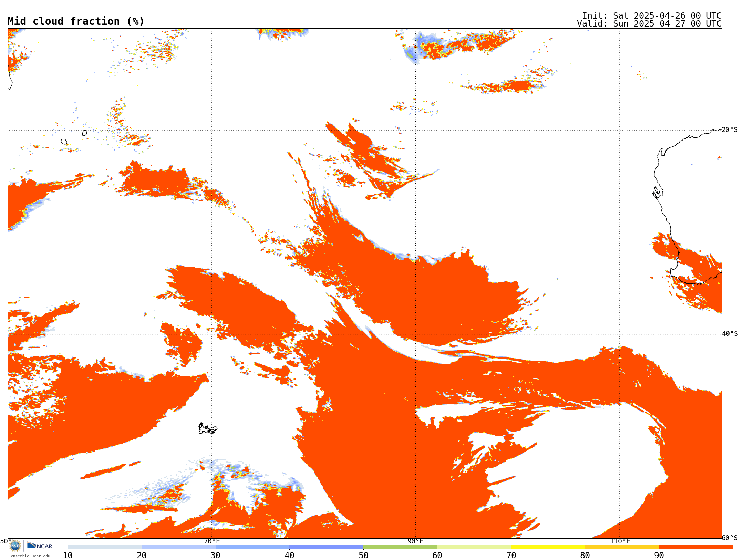
Task: Select the 40-50 periwinkle colorbar swatch
Action: [x=327, y=547]
